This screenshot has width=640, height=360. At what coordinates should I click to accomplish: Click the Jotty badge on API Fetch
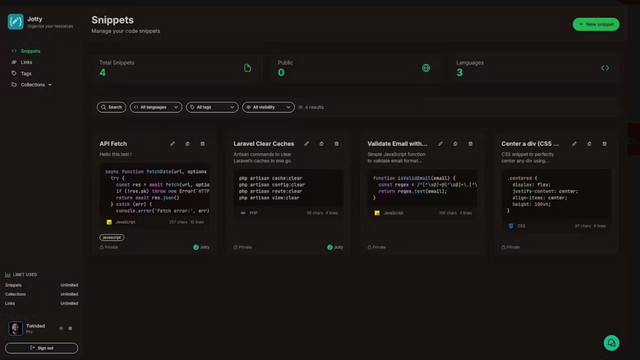pos(201,247)
